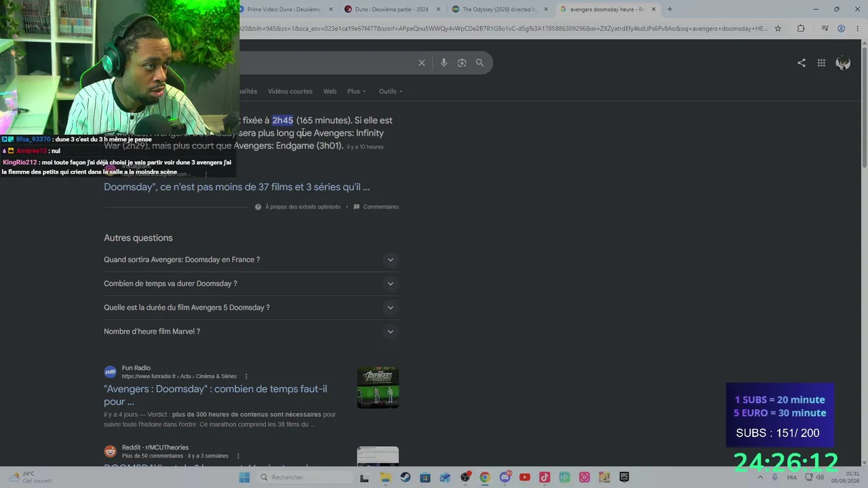Image resolution: width=868 pixels, height=488 pixels.
Task: Switch to the 'Vidéos courtes' results tab
Action: coord(290,91)
